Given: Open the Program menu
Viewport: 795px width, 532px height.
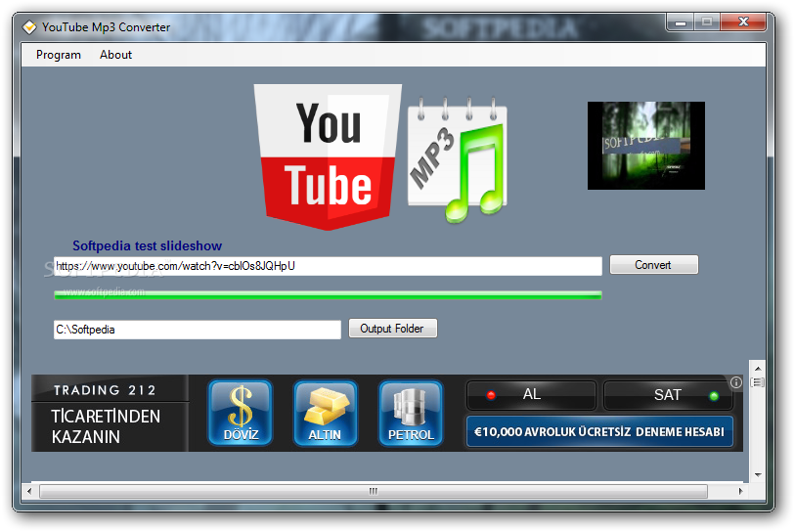Looking at the screenshot, I should [x=59, y=55].
